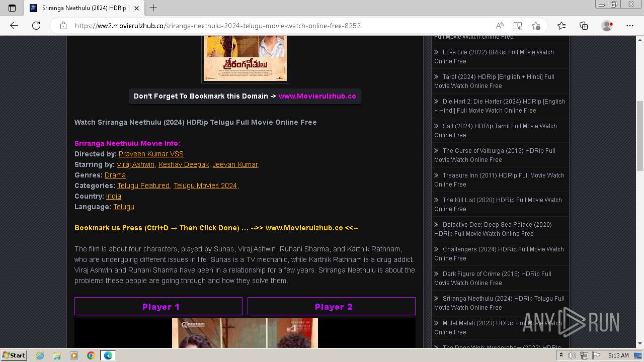
Task: Launch Chrome from taskbar
Action: tap(91, 355)
